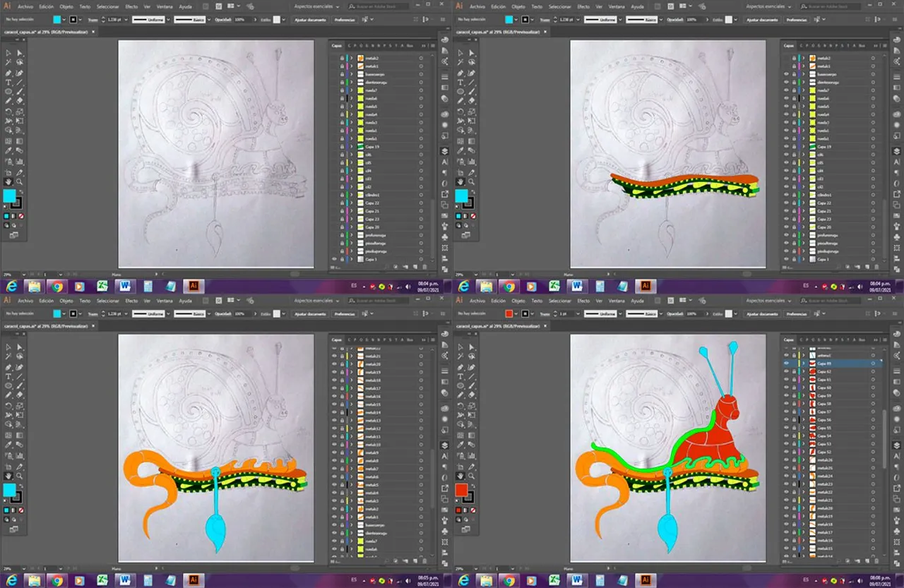This screenshot has width=904, height=588.
Task: Click the Estilo swatch in the pencil-sketch-only window
Action: pyautogui.click(x=276, y=19)
